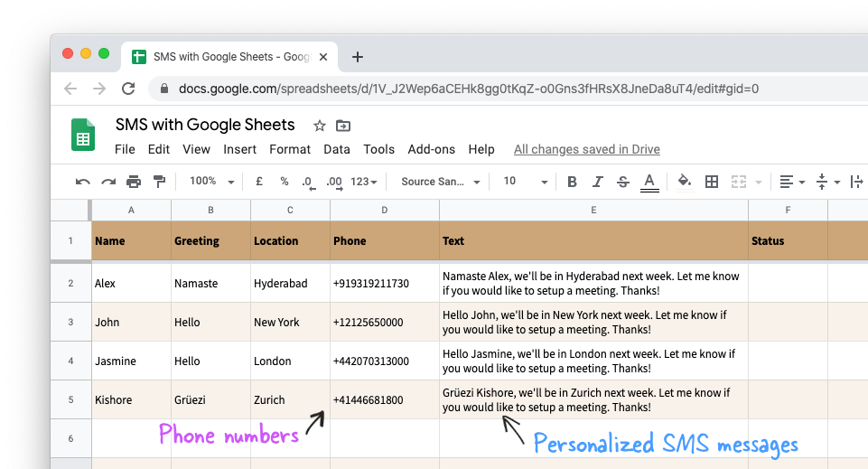Viewport: 868px width, 469px height.
Task: Open the Format menu
Action: (290, 149)
